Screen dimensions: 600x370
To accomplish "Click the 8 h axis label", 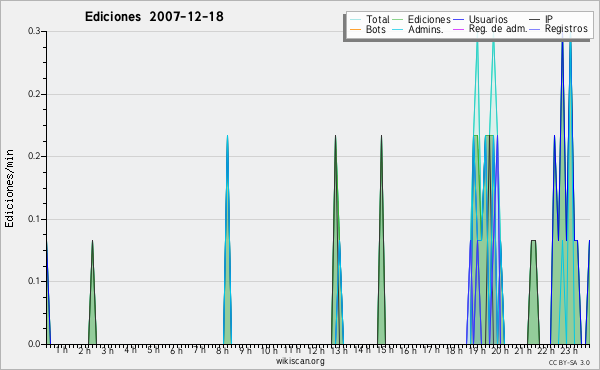I will point(222,350).
